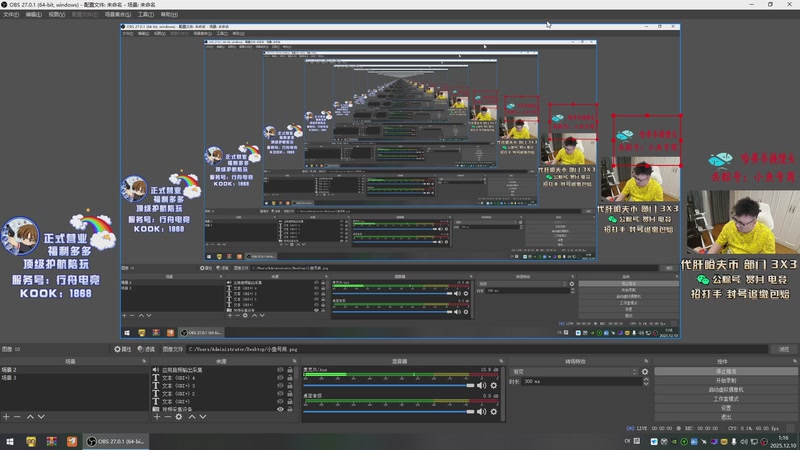Toggle visibility eye of 文本 (GDI+) 2
Viewport: 800px width, 450px height.
click(x=280, y=393)
